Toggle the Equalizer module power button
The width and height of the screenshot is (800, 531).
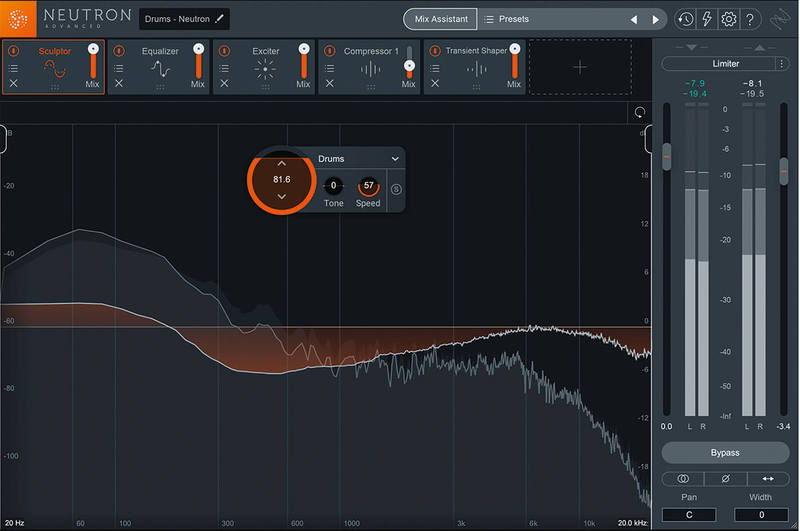(x=119, y=51)
